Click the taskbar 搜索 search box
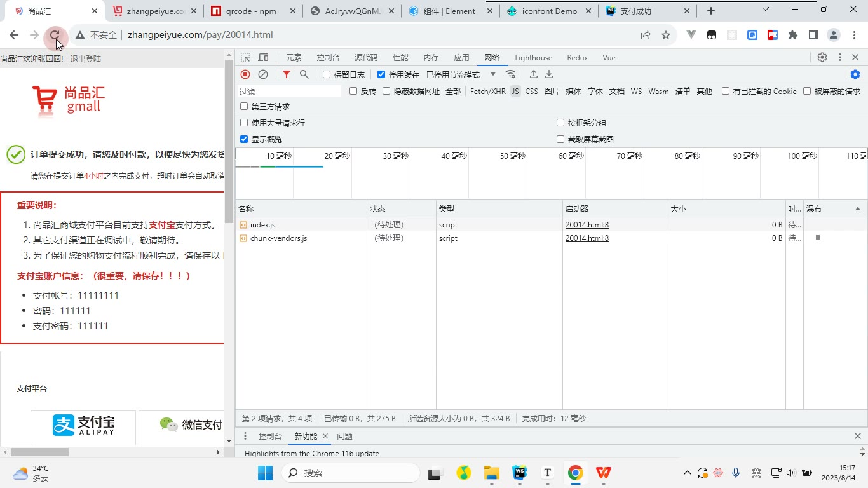Viewport: 868px width, 488px height. (x=350, y=473)
